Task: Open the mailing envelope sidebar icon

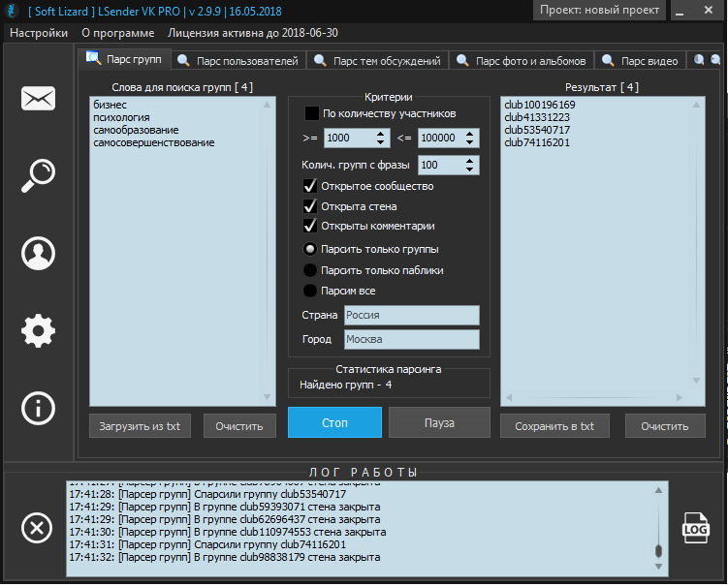Action: tap(38, 98)
